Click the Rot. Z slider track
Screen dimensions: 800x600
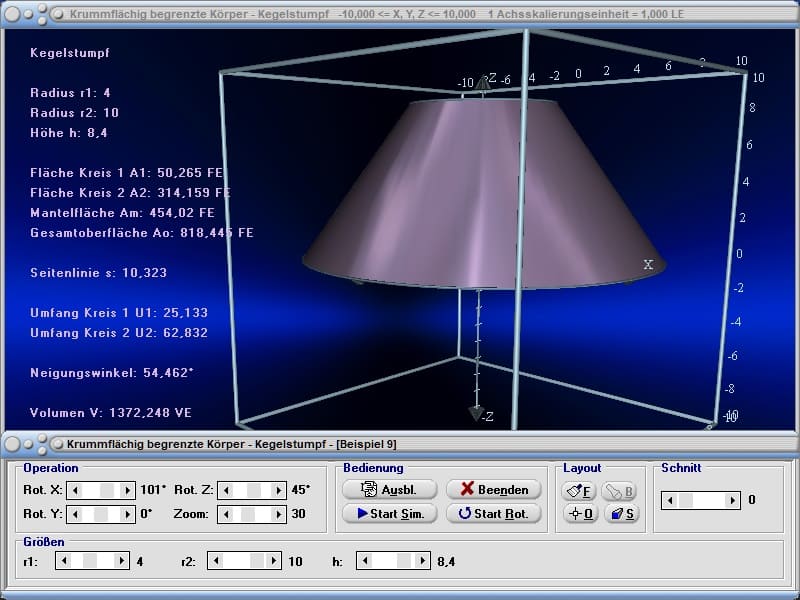(252, 490)
